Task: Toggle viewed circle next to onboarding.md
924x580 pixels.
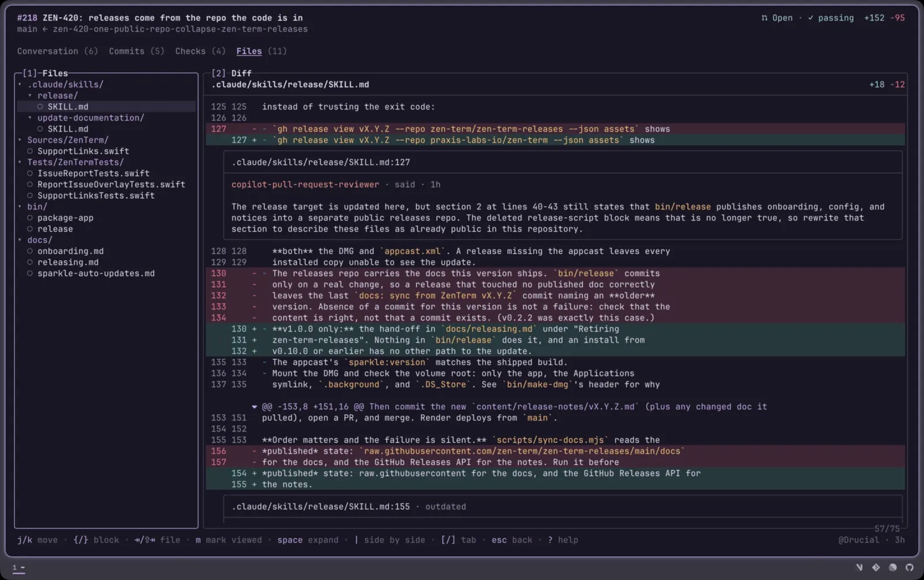Action: 30,251
